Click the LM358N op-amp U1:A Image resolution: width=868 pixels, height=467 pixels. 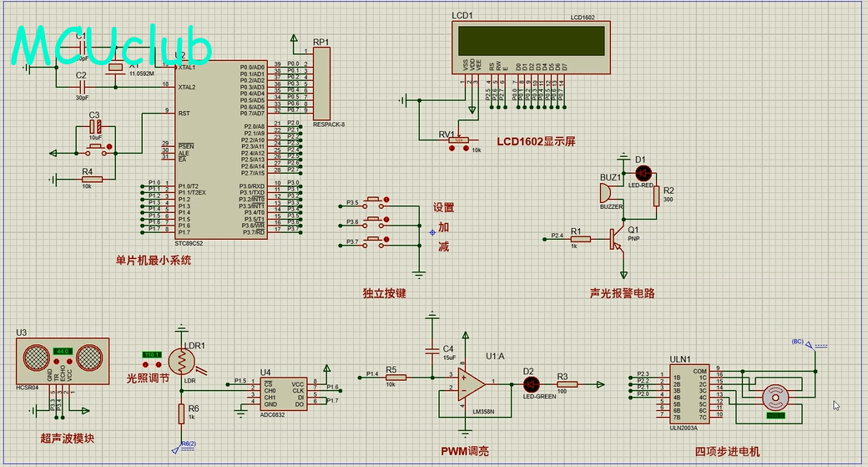473,383
